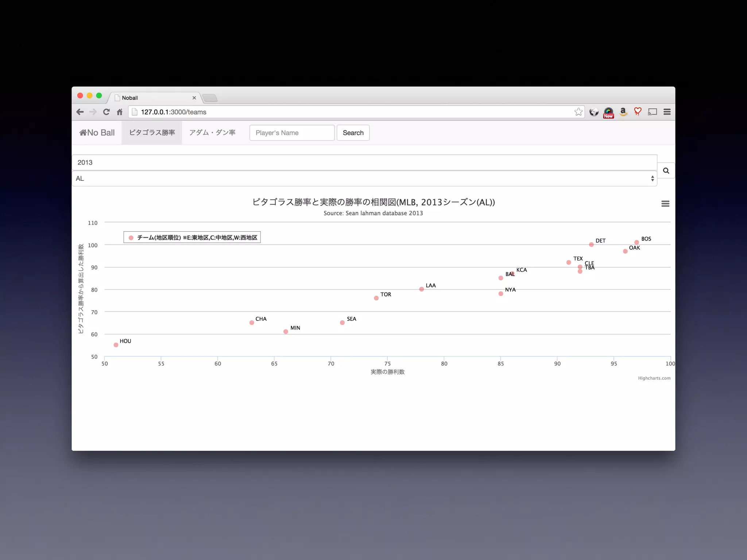747x560 pixels.
Task: Click the browser back arrow
Action: pos(80,112)
